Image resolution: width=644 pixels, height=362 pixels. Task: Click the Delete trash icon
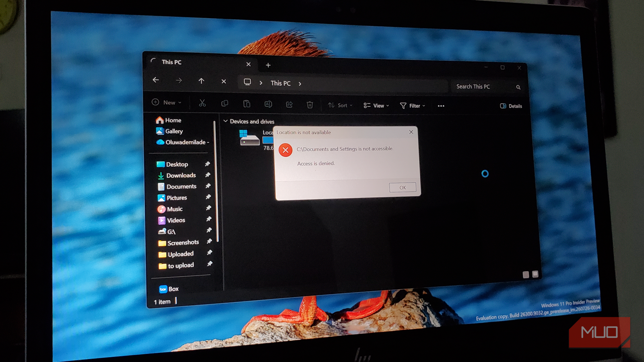pyautogui.click(x=310, y=105)
